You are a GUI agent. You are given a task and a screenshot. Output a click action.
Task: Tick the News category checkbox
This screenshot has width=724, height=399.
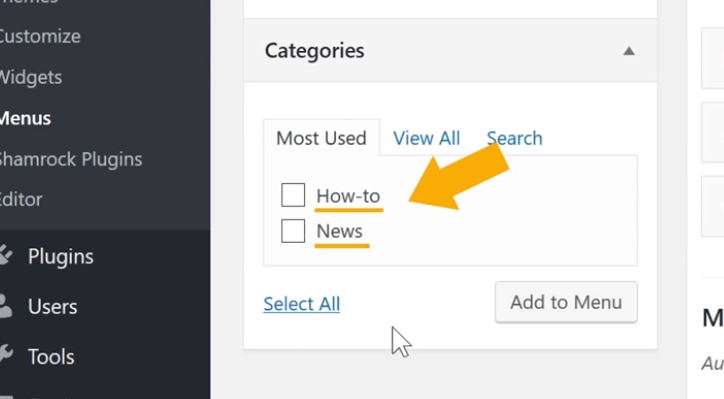(293, 230)
